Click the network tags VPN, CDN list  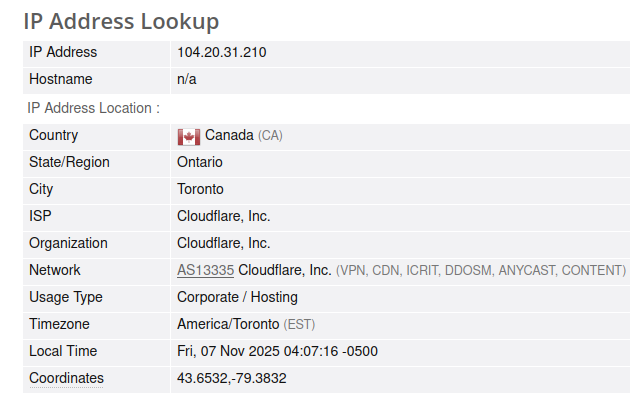point(481,271)
